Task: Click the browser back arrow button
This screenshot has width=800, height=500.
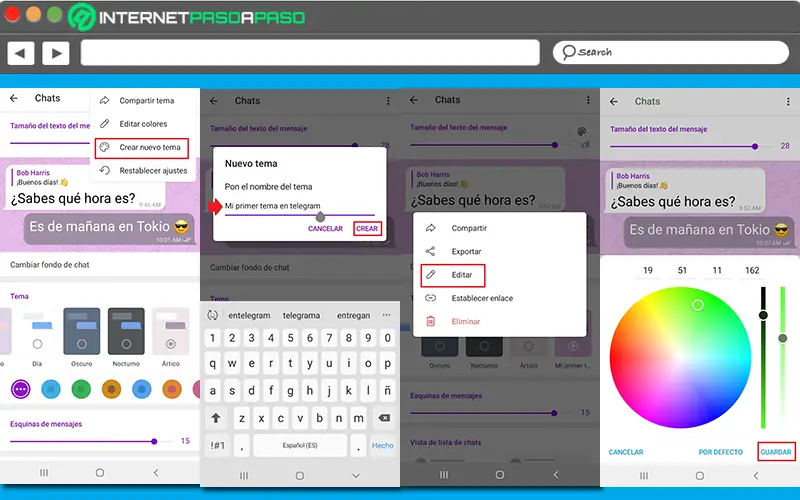Action: pyautogui.click(x=20, y=53)
